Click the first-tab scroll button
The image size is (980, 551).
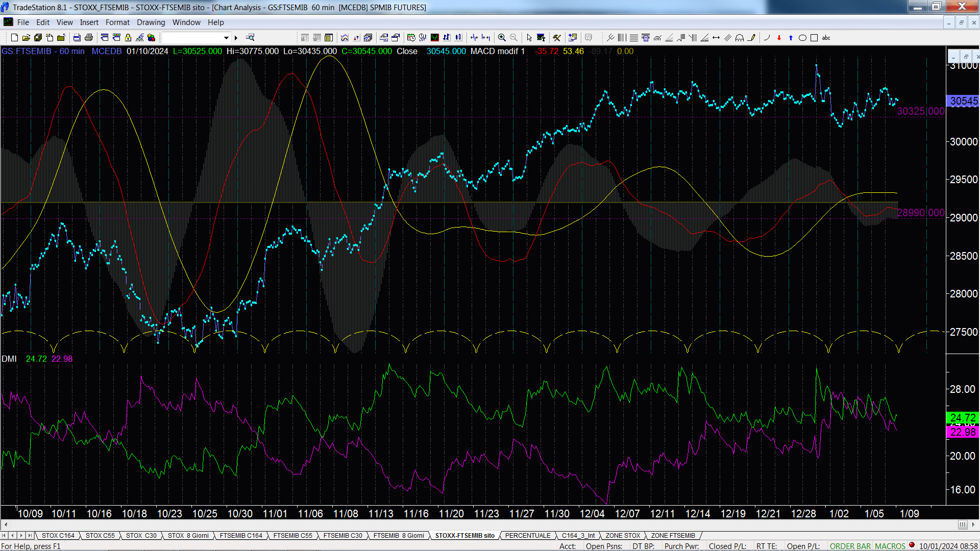click(4, 535)
